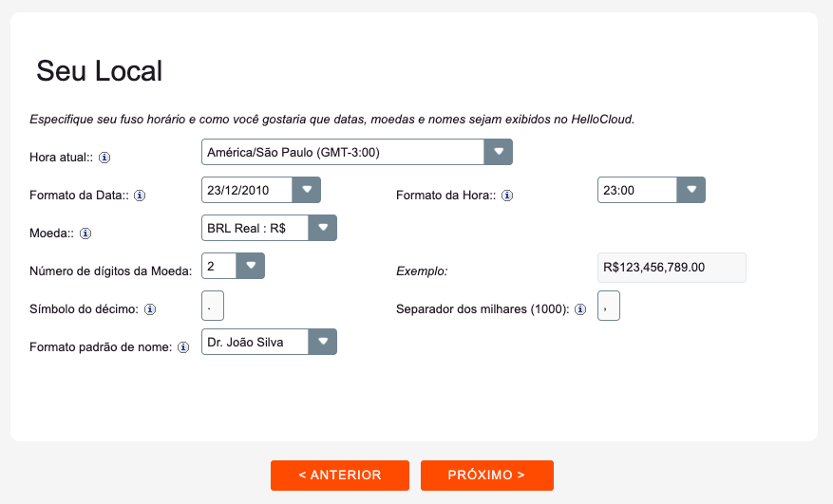The image size is (833, 504).
Task: Click the thousands separator input field
Action: click(609, 306)
